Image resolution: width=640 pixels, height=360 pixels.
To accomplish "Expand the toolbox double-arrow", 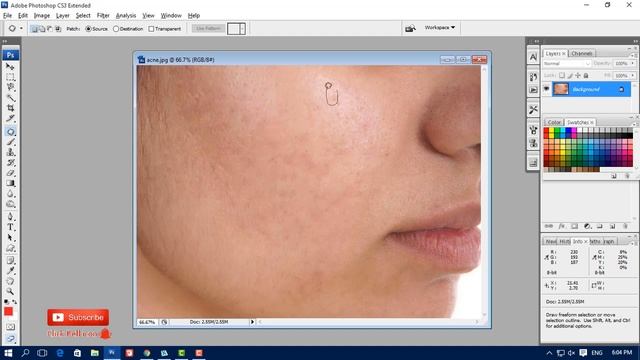I will pyautogui.click(x=5, y=41).
